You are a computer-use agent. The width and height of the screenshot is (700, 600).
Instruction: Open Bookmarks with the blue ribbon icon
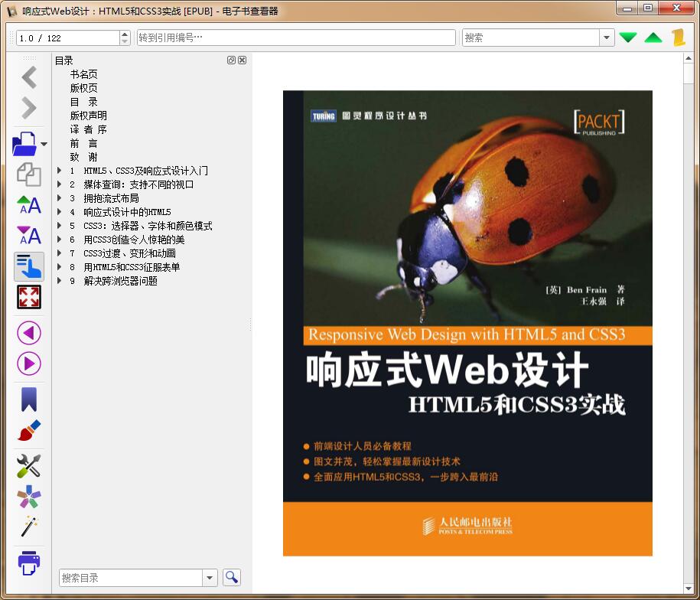click(x=29, y=399)
